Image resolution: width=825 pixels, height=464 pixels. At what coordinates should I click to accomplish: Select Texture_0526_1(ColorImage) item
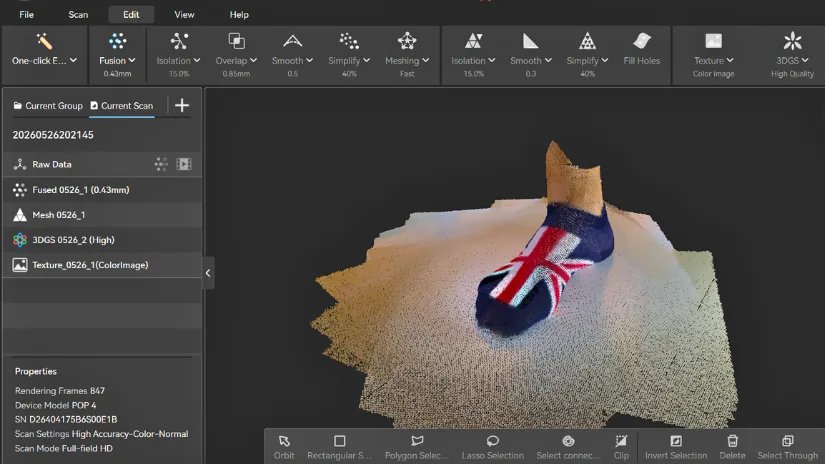[x=103, y=265]
